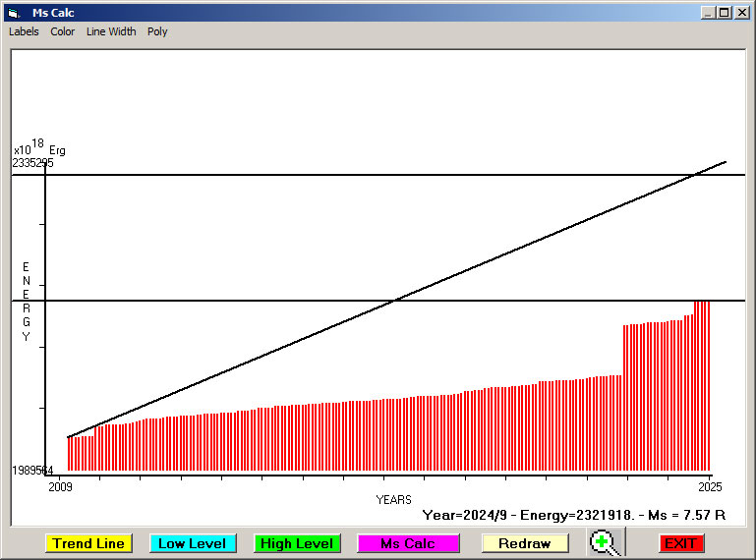Image resolution: width=756 pixels, height=560 pixels.
Task: Click the YEARS axis title
Action: 393,500
